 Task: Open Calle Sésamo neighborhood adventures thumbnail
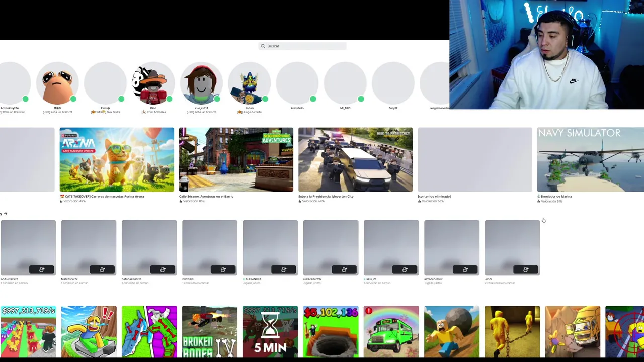click(236, 159)
